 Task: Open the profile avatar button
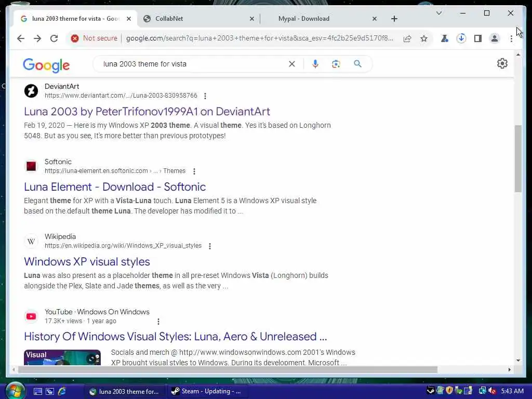click(x=495, y=38)
